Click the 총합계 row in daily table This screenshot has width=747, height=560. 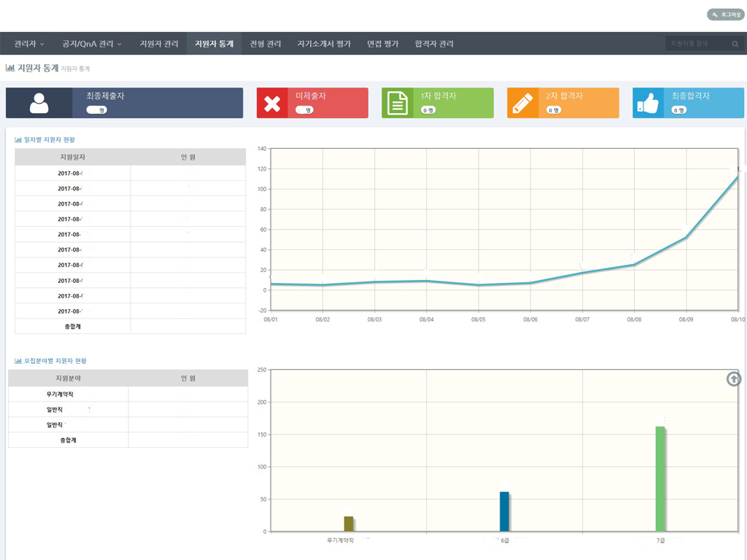tap(131, 326)
